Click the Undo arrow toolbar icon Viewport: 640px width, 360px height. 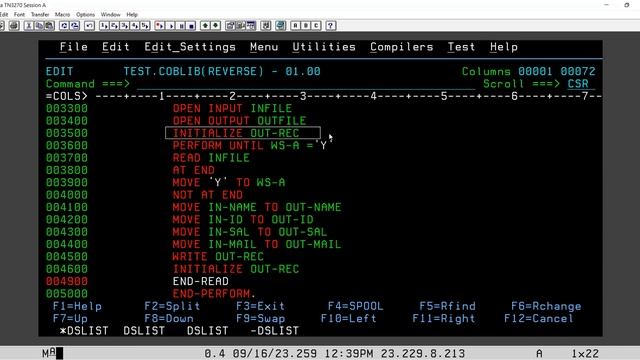(89, 26)
